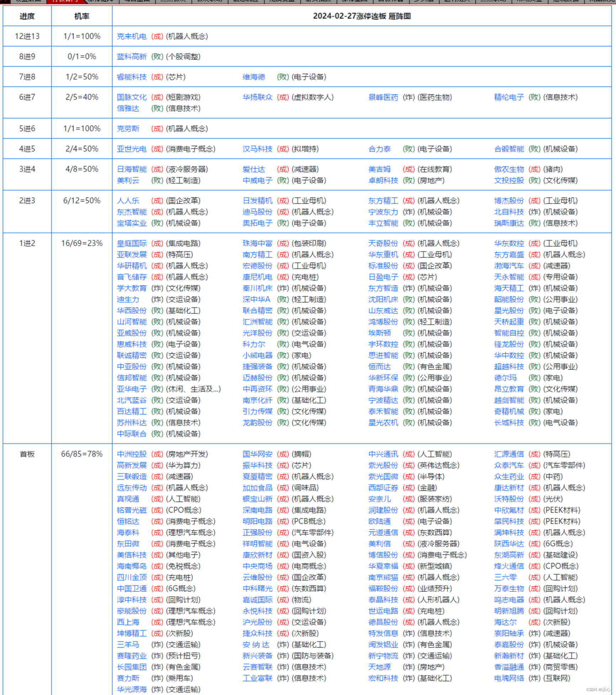Open the 日海智能 stock link
This screenshot has width=616, height=695.
(132, 169)
